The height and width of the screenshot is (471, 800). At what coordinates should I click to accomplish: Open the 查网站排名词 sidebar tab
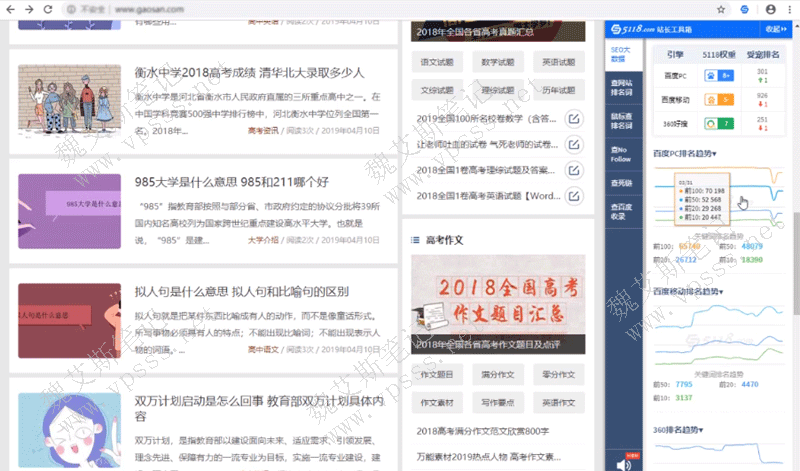(x=621, y=88)
